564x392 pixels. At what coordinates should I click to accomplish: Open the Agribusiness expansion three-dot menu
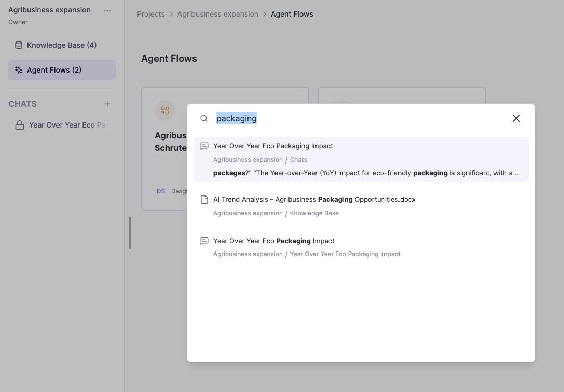tap(107, 11)
